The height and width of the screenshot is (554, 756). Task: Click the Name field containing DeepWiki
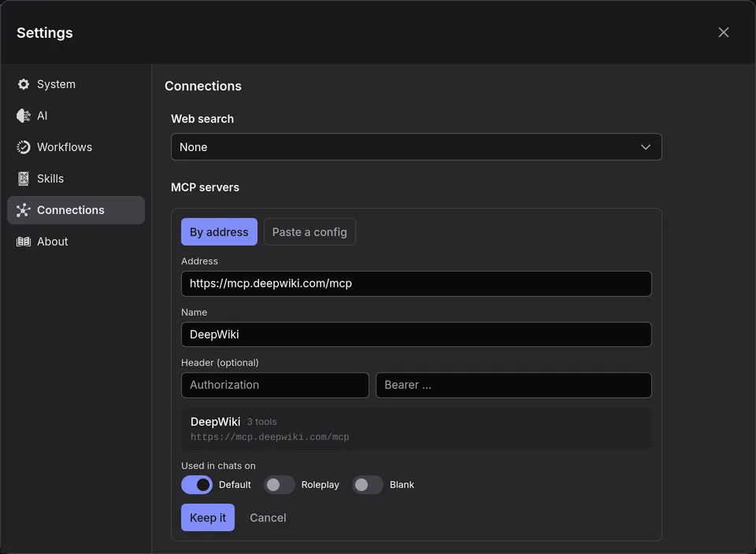point(416,334)
